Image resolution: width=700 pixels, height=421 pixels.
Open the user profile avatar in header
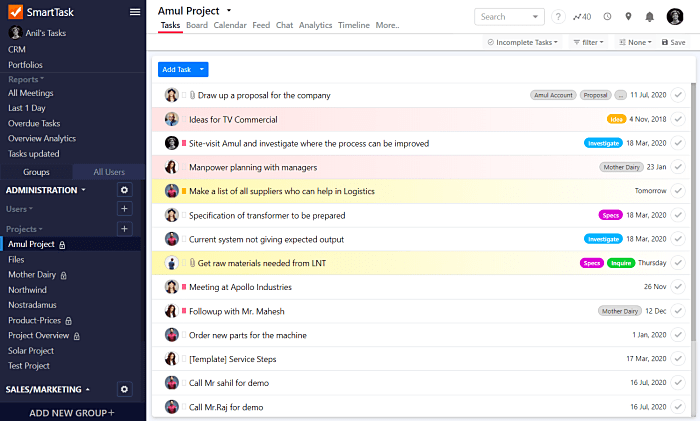(x=675, y=17)
